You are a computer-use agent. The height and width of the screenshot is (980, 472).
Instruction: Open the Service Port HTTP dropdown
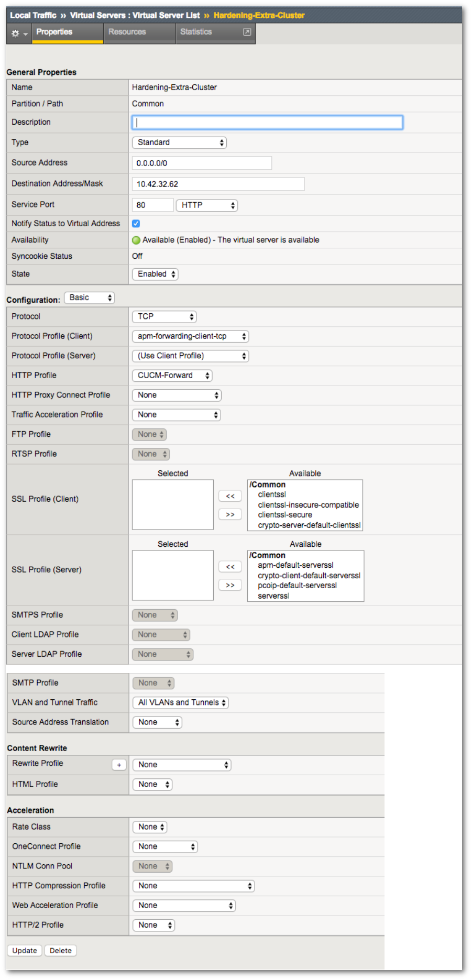207,205
